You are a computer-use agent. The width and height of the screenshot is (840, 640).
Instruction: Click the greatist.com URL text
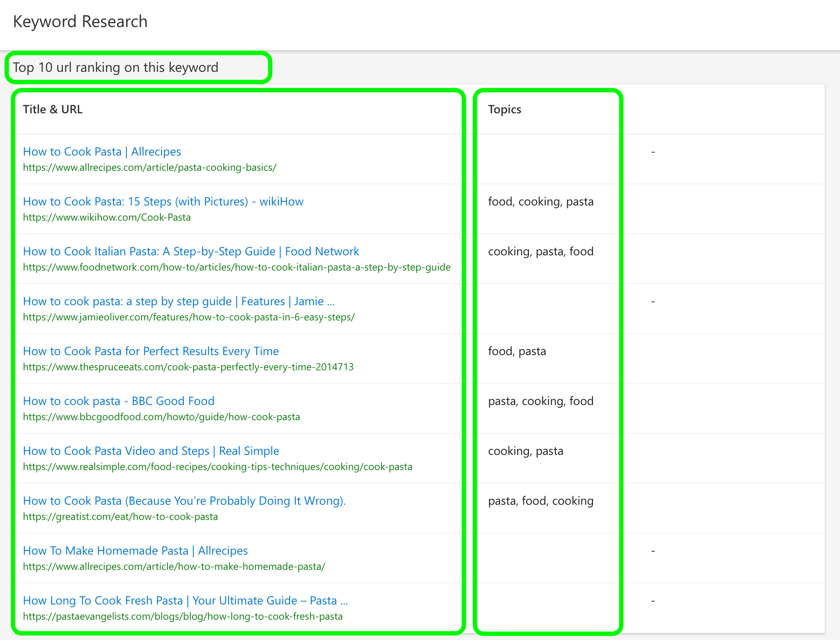point(121,517)
